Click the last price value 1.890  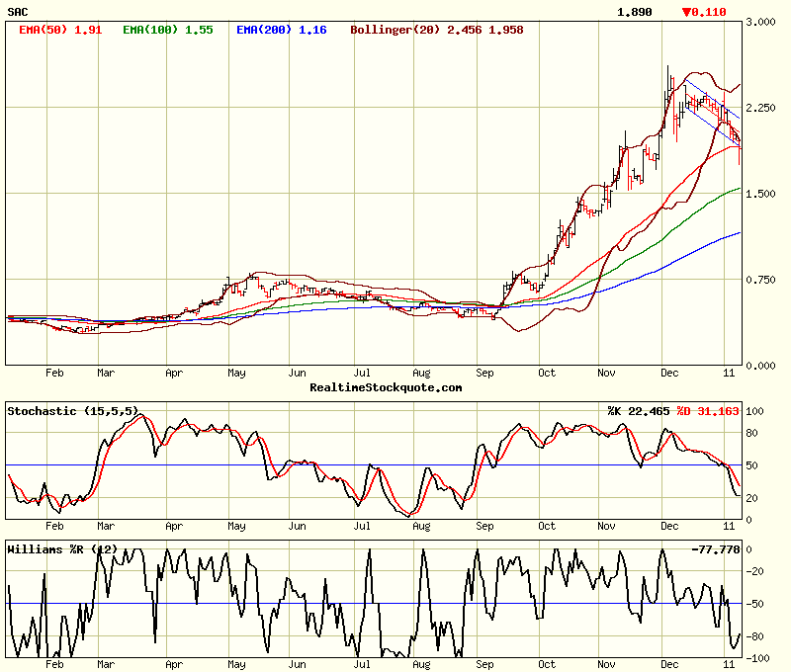pyautogui.click(x=634, y=12)
